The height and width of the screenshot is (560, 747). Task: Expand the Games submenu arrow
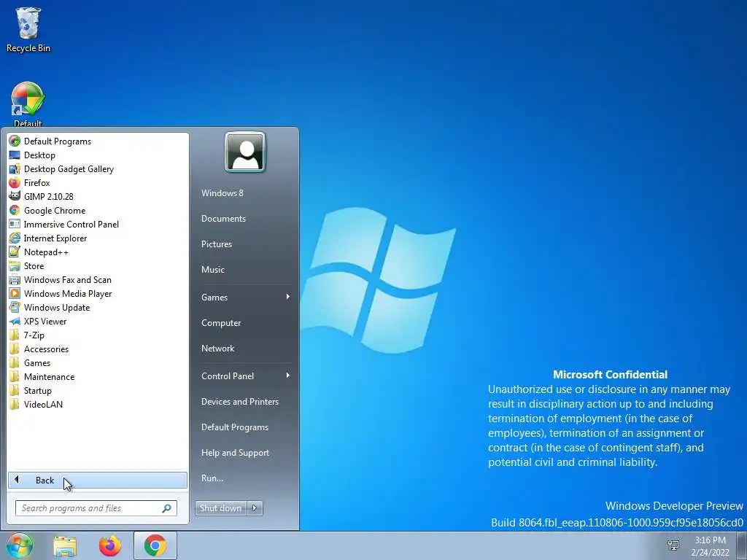click(x=287, y=297)
